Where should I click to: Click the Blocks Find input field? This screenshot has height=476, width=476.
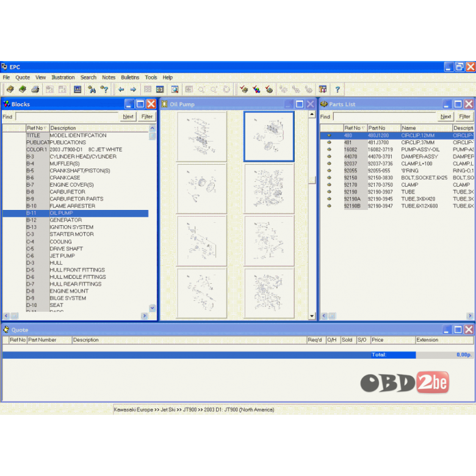pos(67,117)
